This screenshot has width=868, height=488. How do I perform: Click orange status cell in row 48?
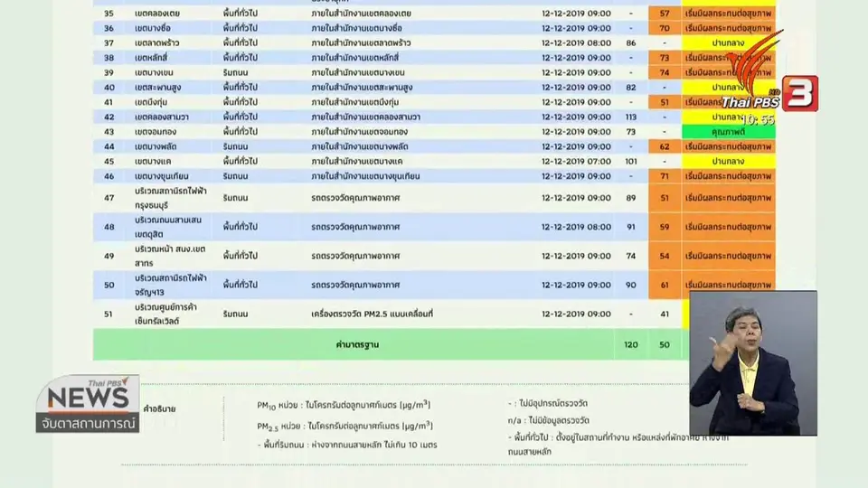[728, 227]
